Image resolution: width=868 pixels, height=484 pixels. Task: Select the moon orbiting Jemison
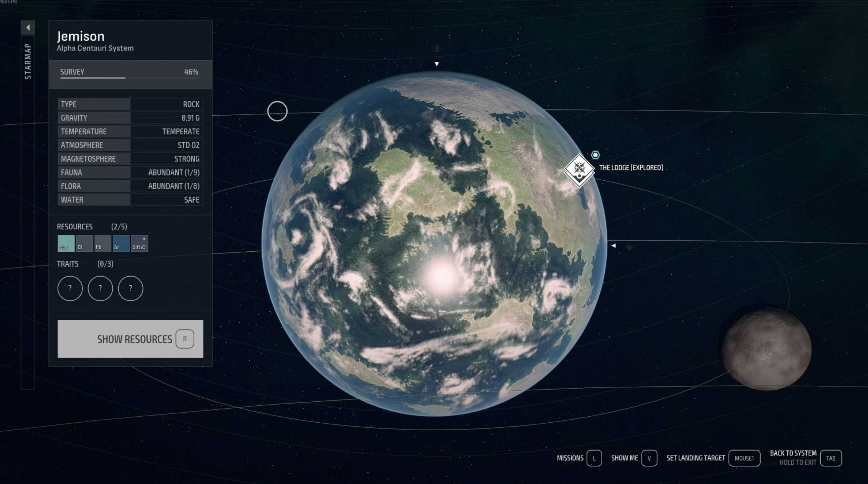766,349
